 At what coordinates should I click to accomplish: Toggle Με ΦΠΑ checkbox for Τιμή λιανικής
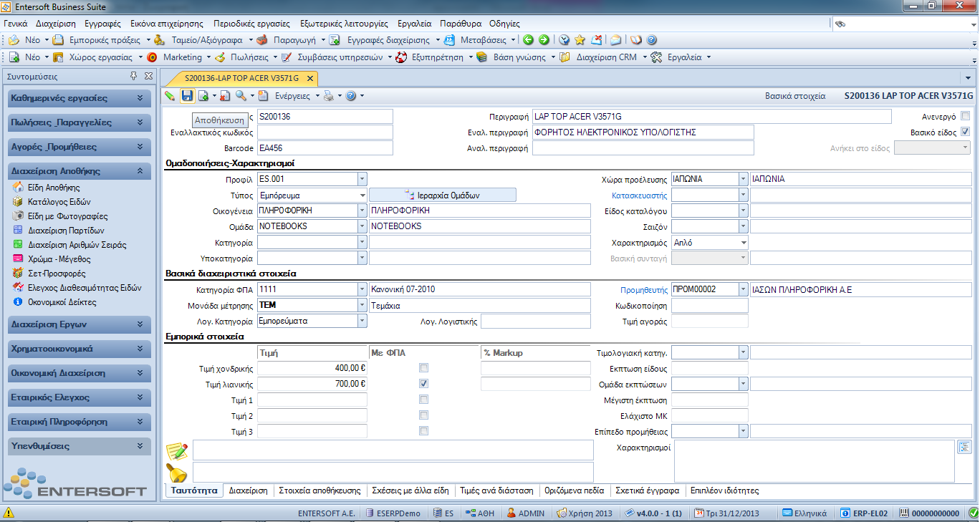click(424, 384)
